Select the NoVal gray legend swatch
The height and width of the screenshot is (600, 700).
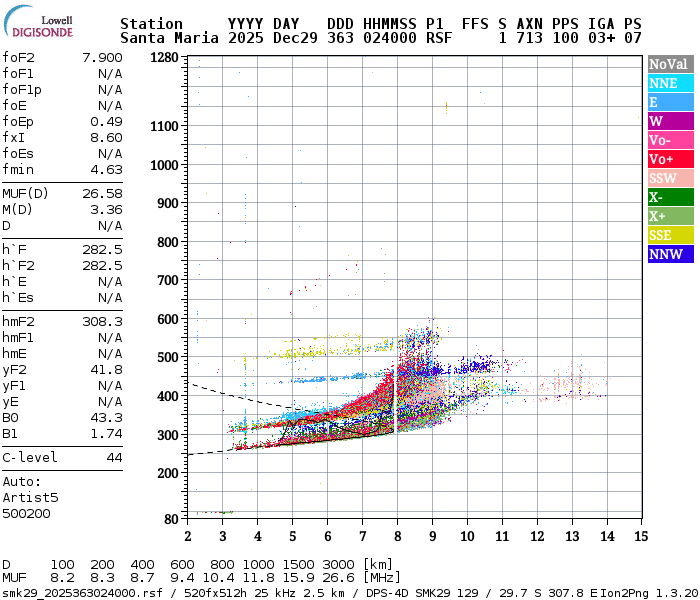(x=671, y=64)
